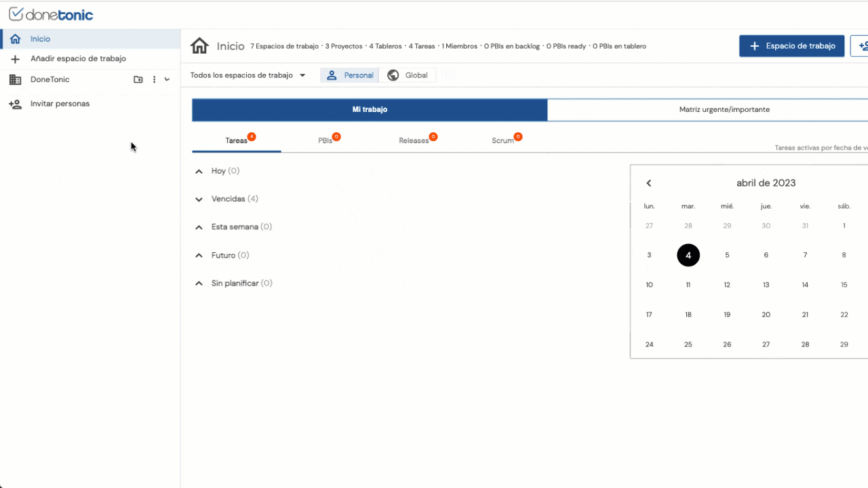868x488 pixels.
Task: Click the DoneTonic logo
Action: pos(51,14)
